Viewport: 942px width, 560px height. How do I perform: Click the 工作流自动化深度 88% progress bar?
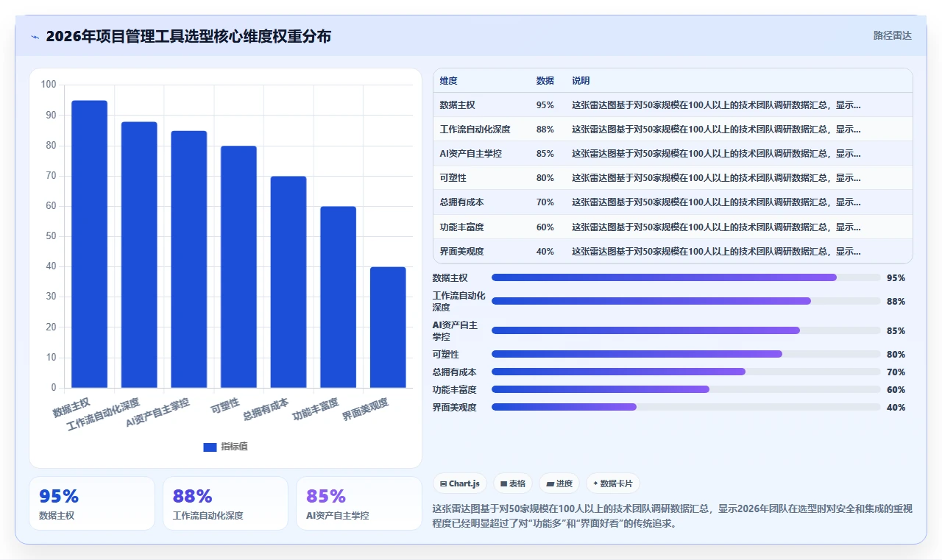tap(686, 301)
